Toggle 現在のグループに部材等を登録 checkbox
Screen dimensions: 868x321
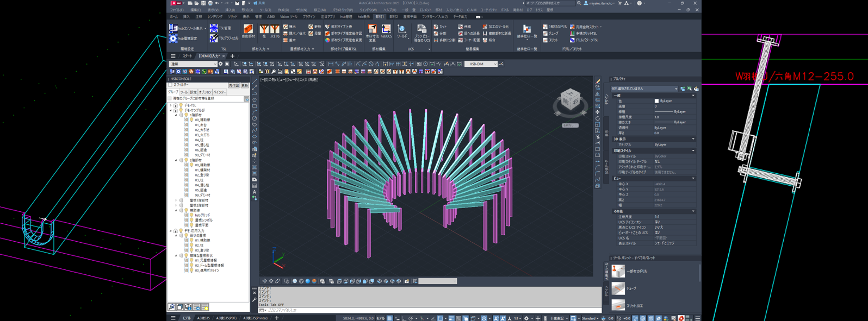coord(170,99)
